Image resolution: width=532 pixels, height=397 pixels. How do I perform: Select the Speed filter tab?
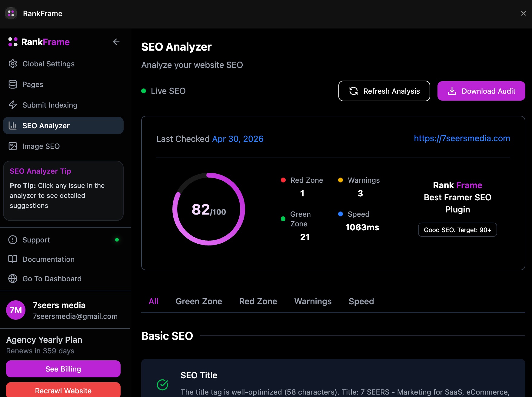point(361,301)
